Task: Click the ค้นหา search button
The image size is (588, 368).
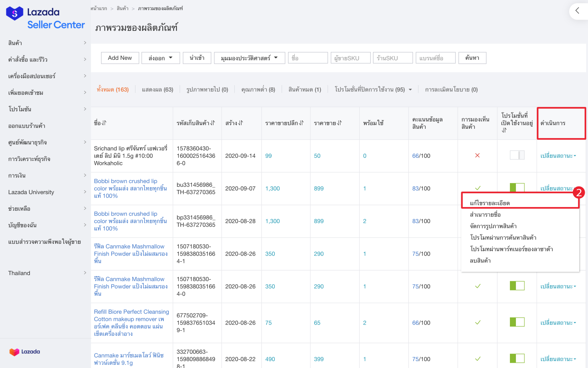Action: click(472, 58)
